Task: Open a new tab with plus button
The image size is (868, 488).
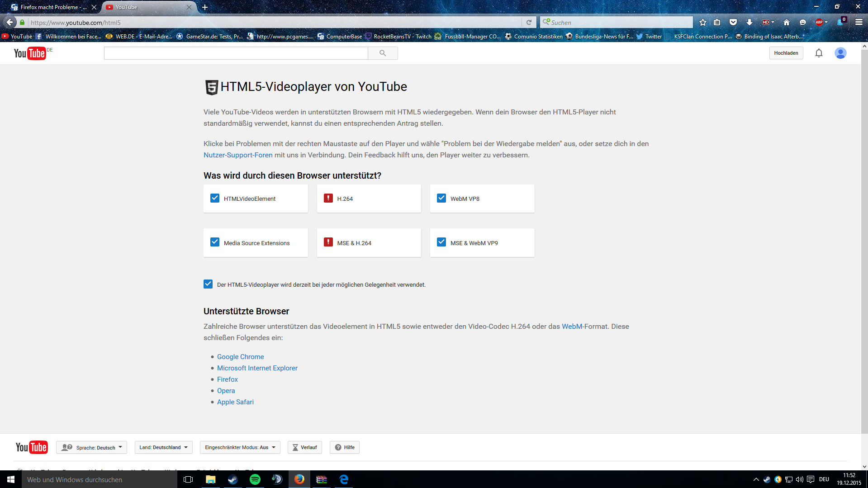Action: click(205, 7)
